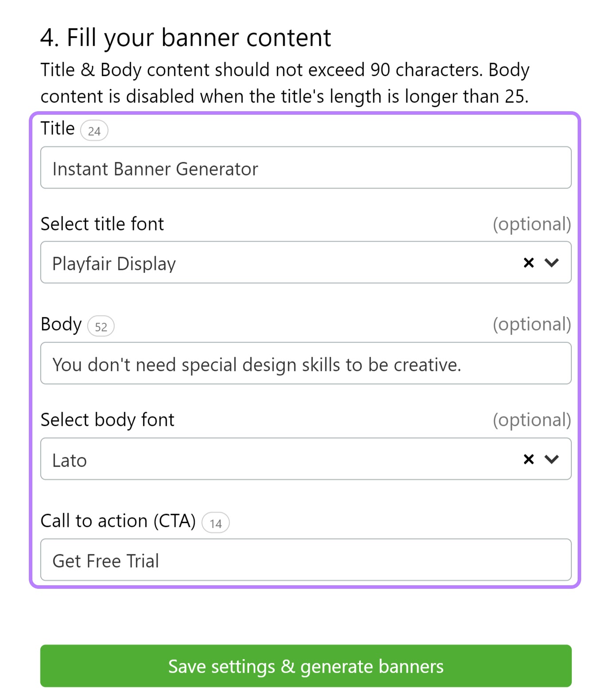Expand the body font dropdown chevron
The image size is (614, 700).
tap(551, 459)
